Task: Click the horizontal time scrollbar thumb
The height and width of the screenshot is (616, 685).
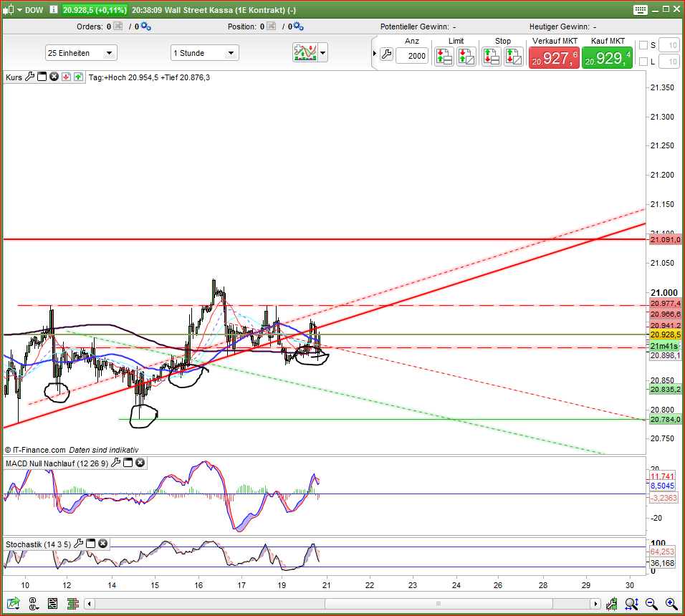Action: (x=439, y=604)
